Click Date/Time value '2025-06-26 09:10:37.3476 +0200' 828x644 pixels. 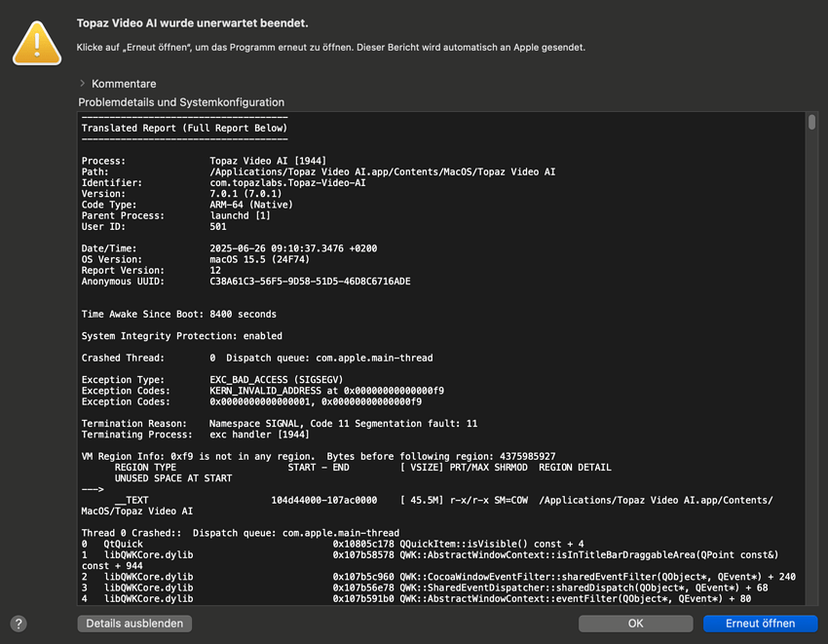pos(293,248)
